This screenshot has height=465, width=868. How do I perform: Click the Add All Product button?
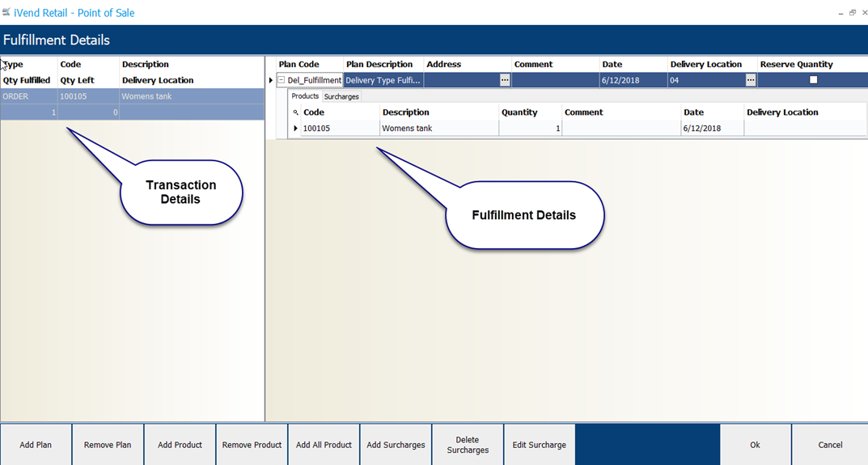pyautogui.click(x=324, y=445)
